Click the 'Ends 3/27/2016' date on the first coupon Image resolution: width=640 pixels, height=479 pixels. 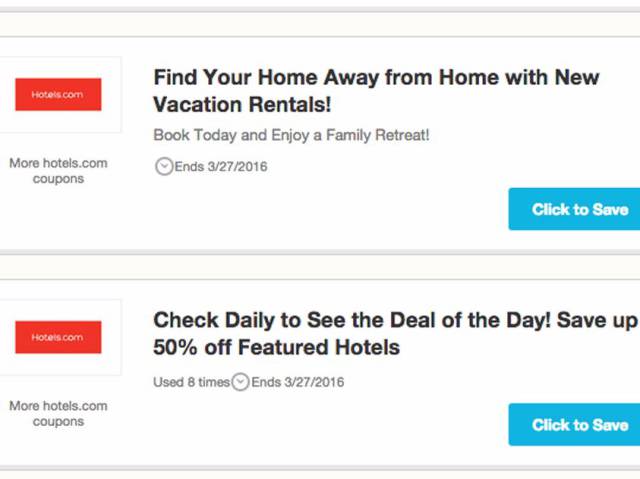221,166
